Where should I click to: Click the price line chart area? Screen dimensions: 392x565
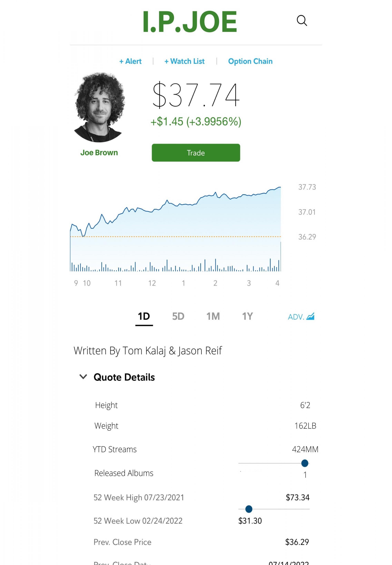click(x=175, y=229)
